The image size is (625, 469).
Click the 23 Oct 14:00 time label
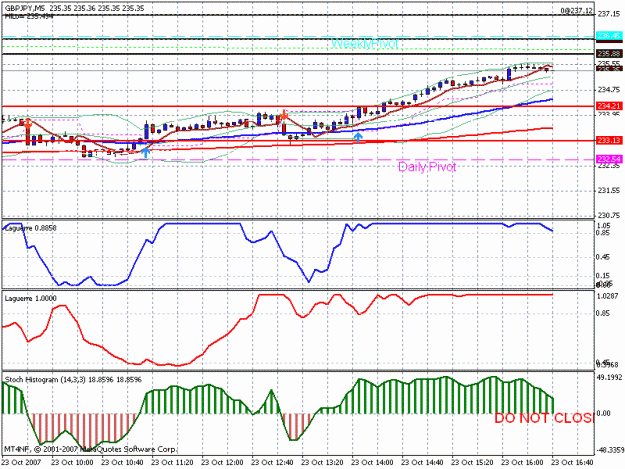coord(372,462)
